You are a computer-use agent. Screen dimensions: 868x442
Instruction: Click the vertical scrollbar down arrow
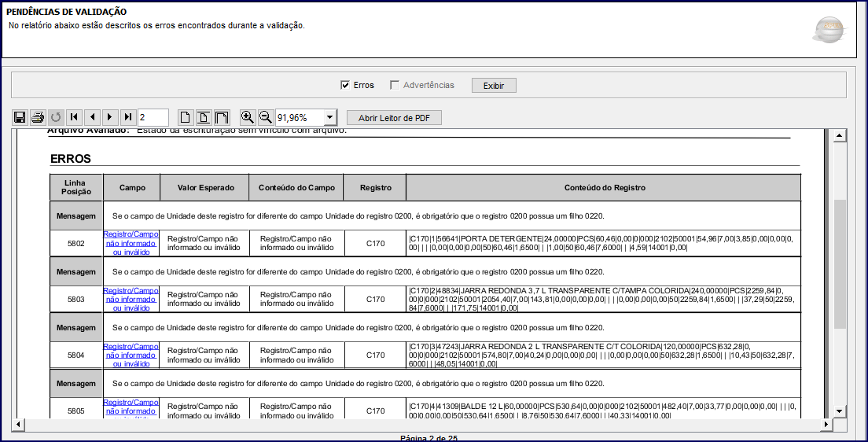pos(840,411)
